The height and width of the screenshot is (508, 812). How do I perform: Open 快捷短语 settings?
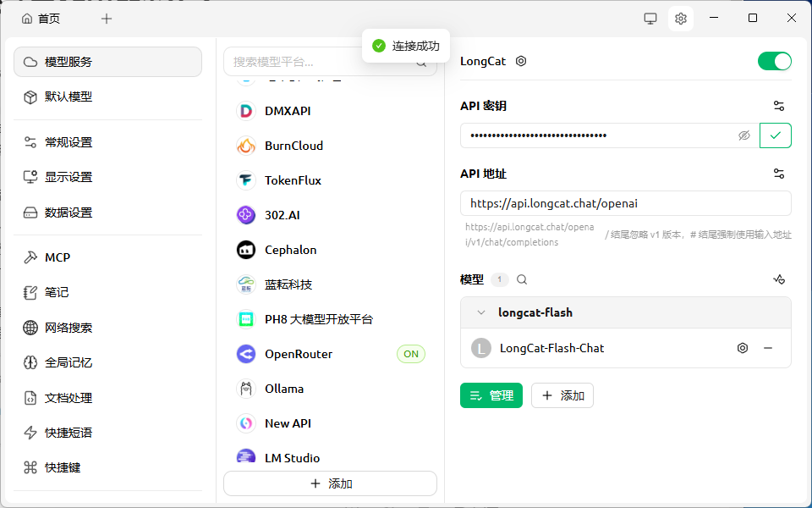[x=107, y=433]
